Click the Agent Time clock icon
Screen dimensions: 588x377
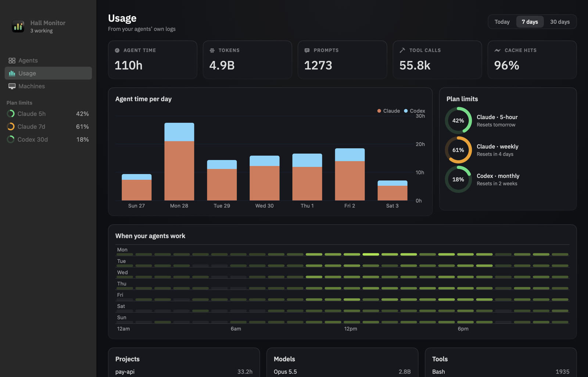click(117, 50)
